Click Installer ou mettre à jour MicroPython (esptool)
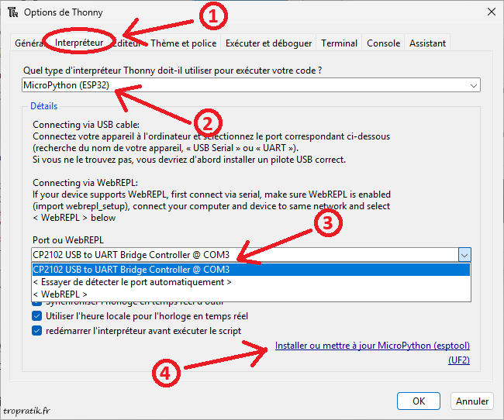Viewport: 504px width, 420px height. click(x=372, y=346)
